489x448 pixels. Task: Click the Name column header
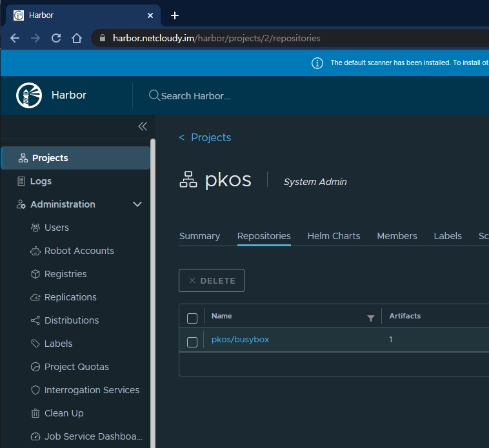[x=221, y=316]
